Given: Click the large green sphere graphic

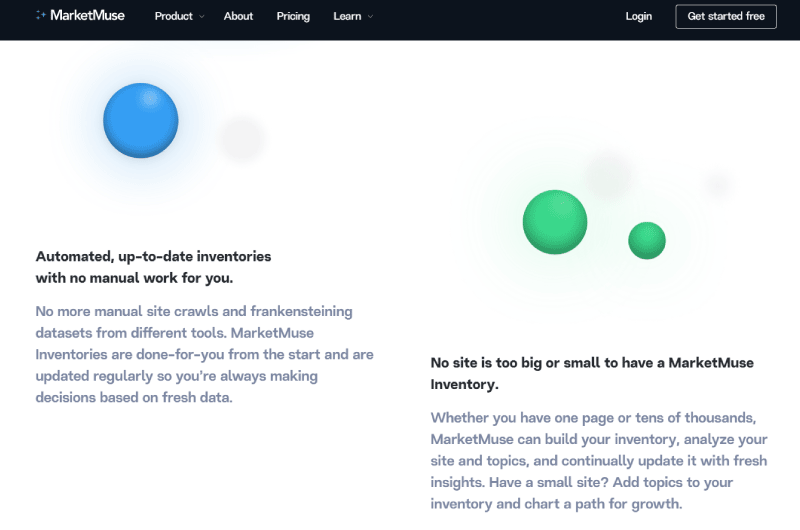Looking at the screenshot, I should point(555,222).
